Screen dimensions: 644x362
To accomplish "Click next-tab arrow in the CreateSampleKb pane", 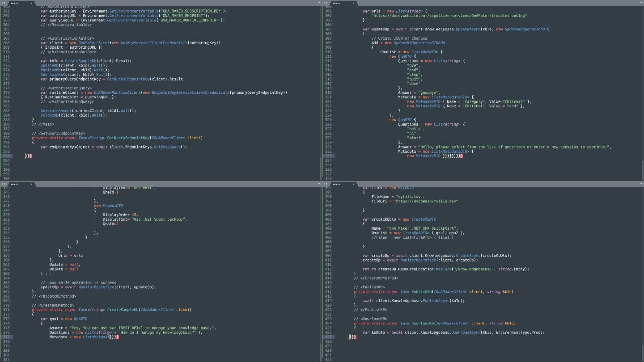I will (5, 184).
